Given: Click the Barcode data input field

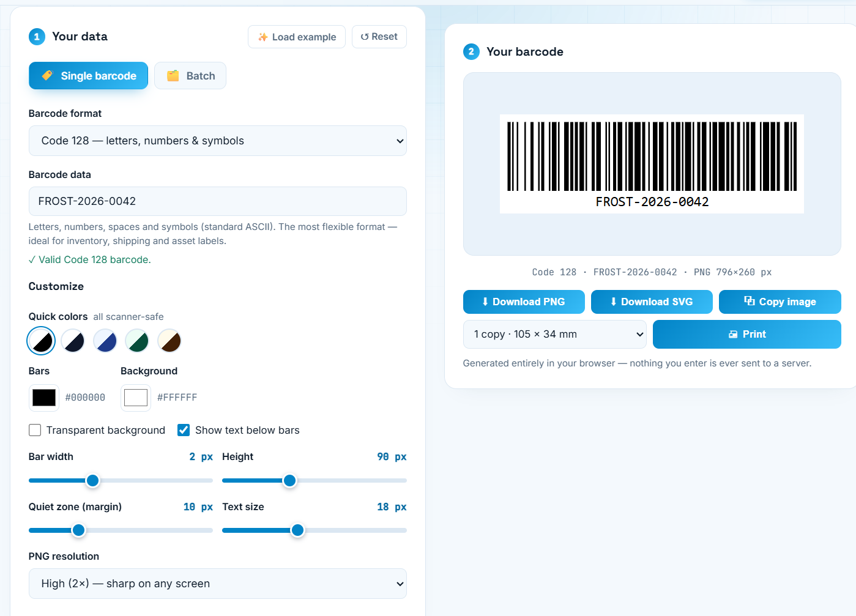Looking at the screenshot, I should click(x=218, y=201).
